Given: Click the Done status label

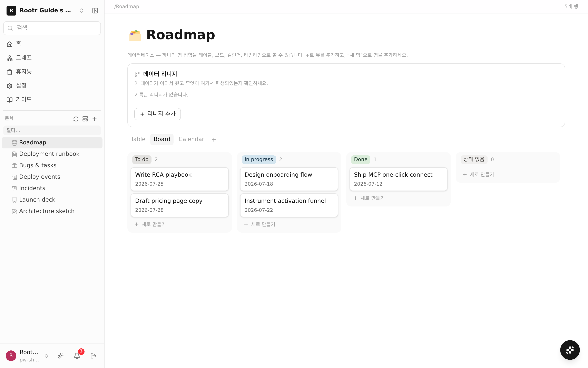Looking at the screenshot, I should [x=361, y=159].
